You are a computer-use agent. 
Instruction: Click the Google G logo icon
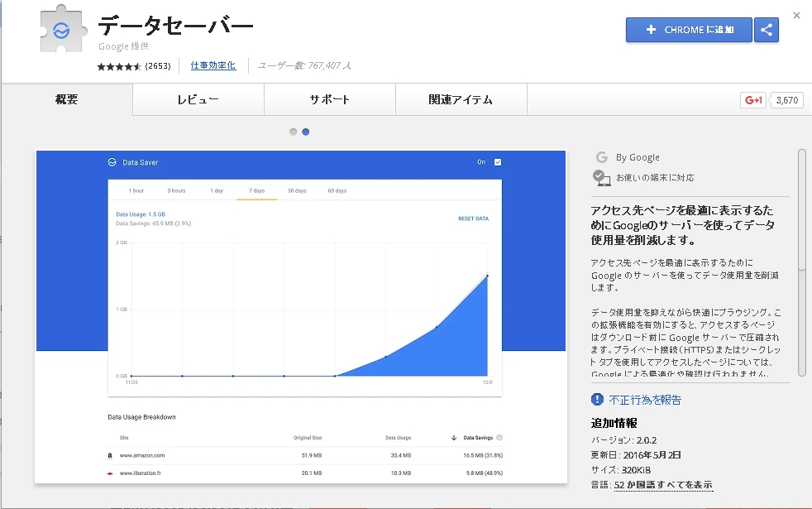tap(601, 157)
